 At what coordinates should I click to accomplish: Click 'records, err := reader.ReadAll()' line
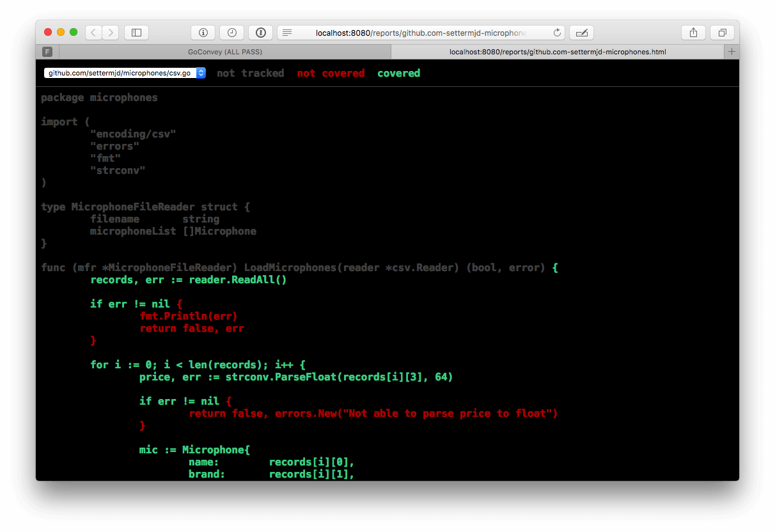pos(189,280)
